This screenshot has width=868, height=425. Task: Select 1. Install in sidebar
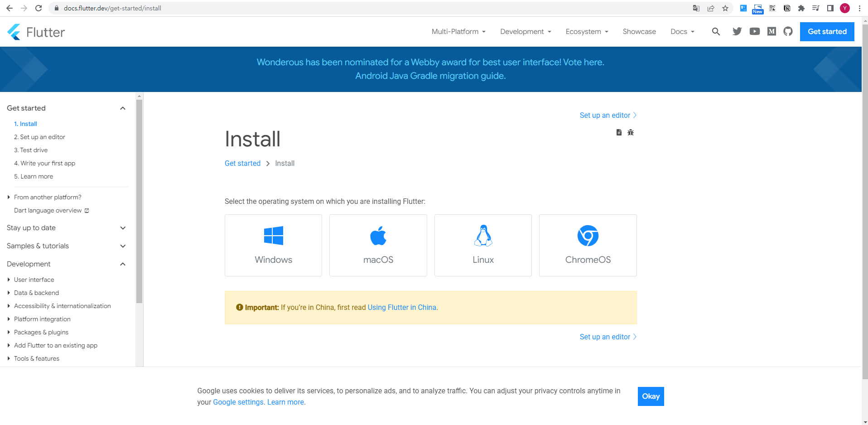pyautogui.click(x=25, y=124)
